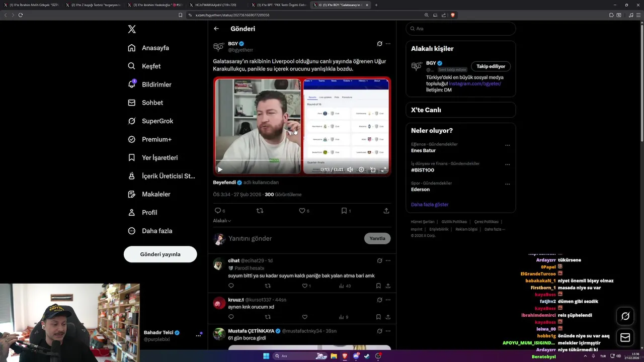
Task: Share the main BGY post
Action: (386, 211)
